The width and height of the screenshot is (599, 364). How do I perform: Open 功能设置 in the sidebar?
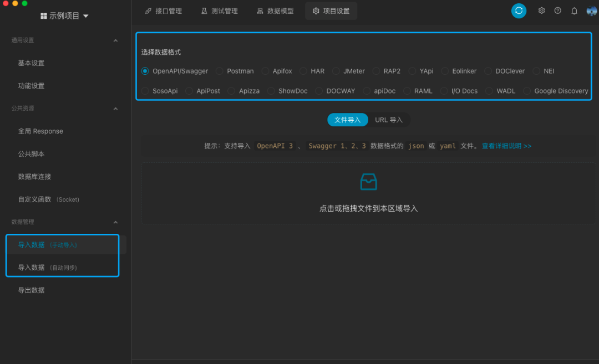point(31,86)
